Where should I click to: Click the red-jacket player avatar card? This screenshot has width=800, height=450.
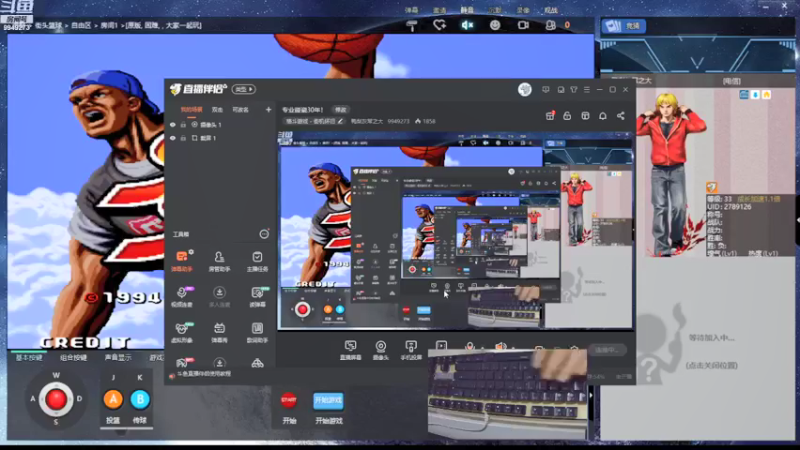click(x=668, y=173)
